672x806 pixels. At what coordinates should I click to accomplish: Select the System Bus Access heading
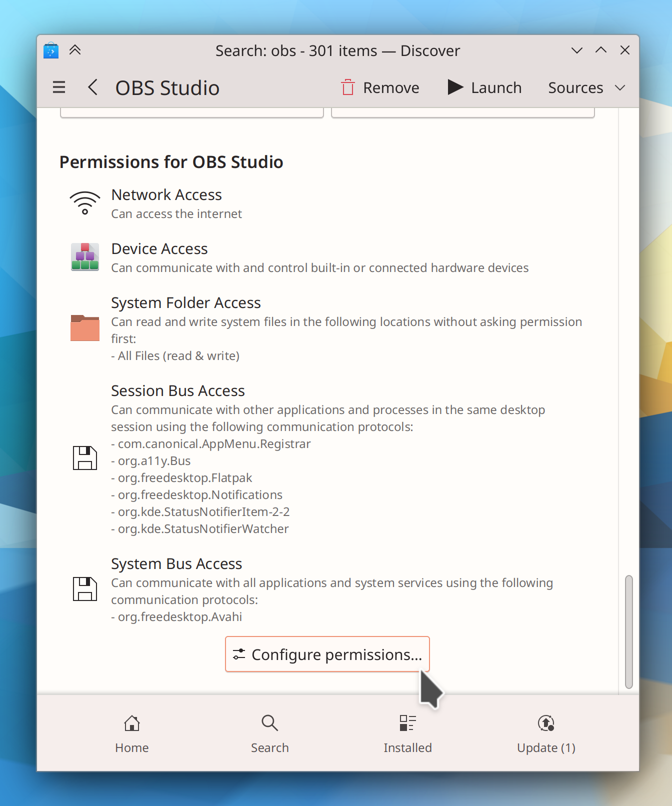(x=176, y=563)
